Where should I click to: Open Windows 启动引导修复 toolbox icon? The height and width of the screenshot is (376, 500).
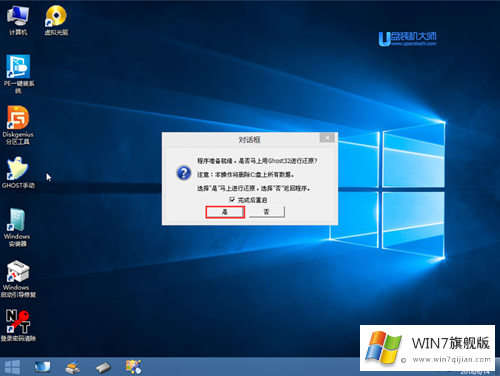pos(18,279)
